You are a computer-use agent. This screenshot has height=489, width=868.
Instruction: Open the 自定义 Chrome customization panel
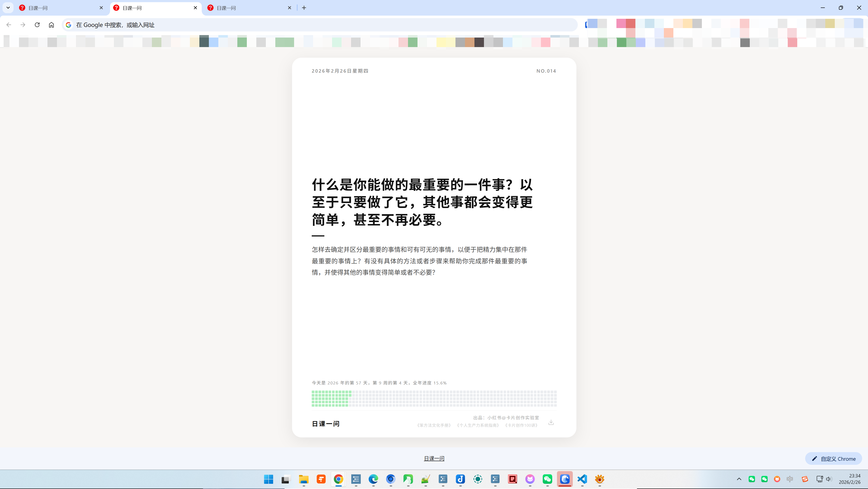[x=833, y=459]
